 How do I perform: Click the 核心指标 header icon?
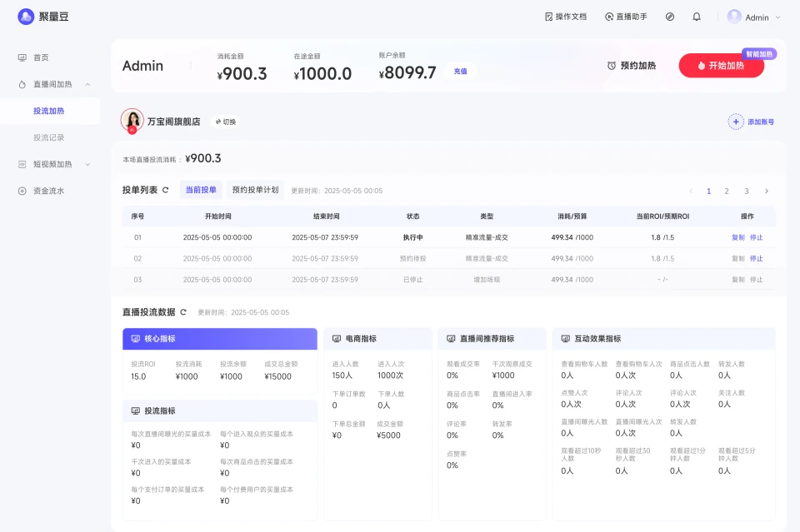click(135, 338)
